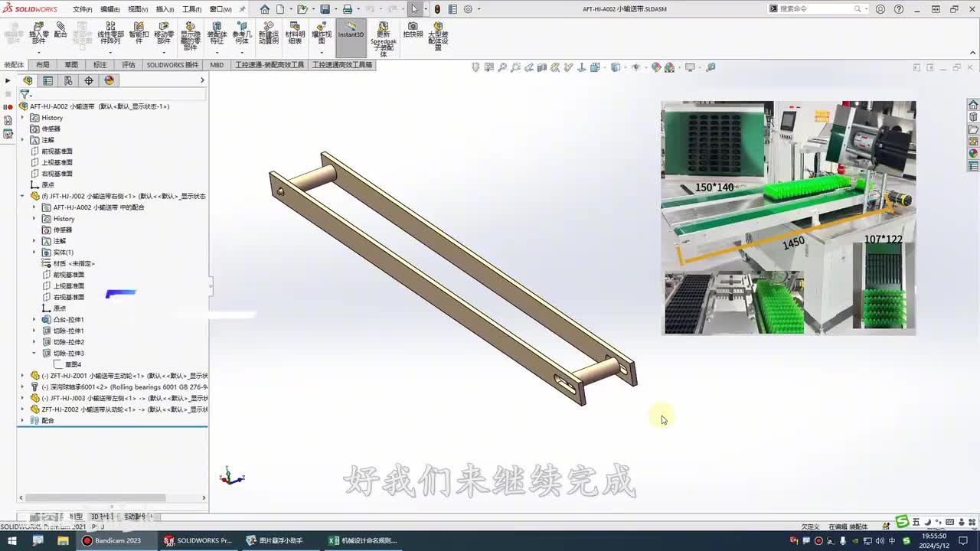
Task: Click the Edit Appearance color ball icon
Action: pos(656,67)
